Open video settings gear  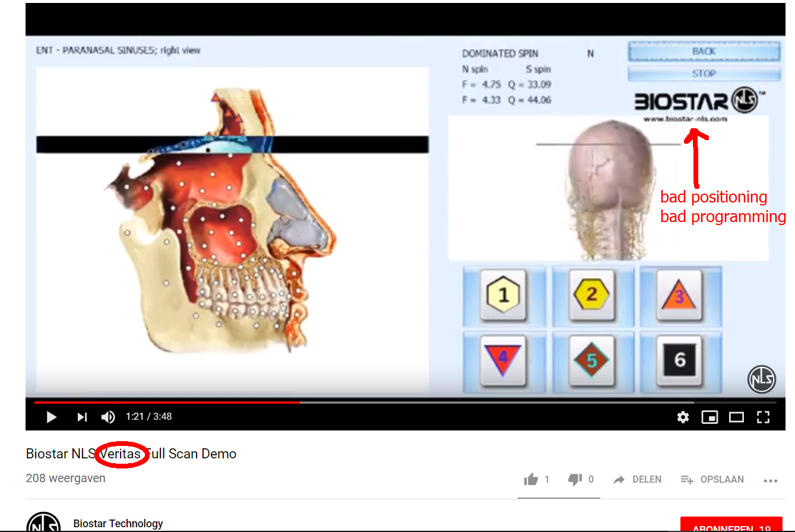[x=683, y=417]
